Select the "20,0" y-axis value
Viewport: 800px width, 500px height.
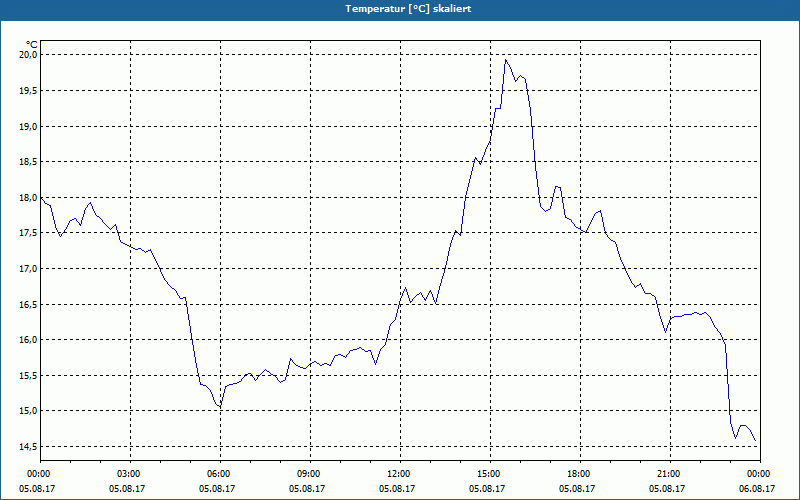(29, 55)
